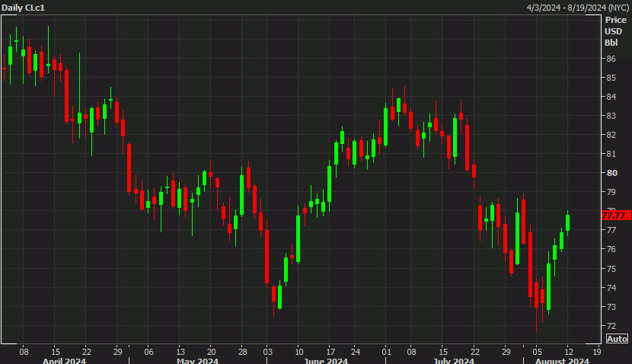Select the 85 price axis label
The image size is (632, 364).
coord(611,78)
